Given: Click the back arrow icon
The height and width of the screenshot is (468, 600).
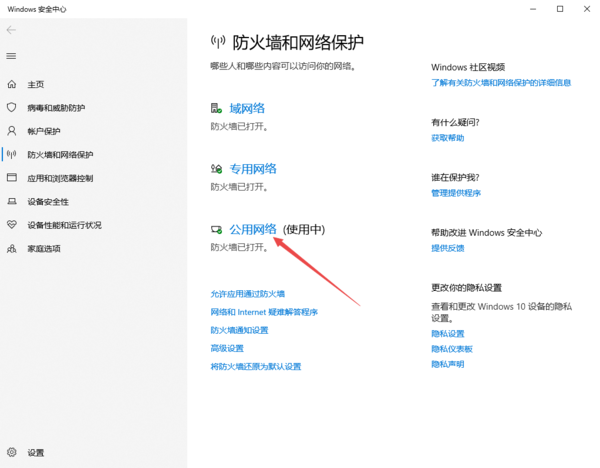Looking at the screenshot, I should (12, 30).
